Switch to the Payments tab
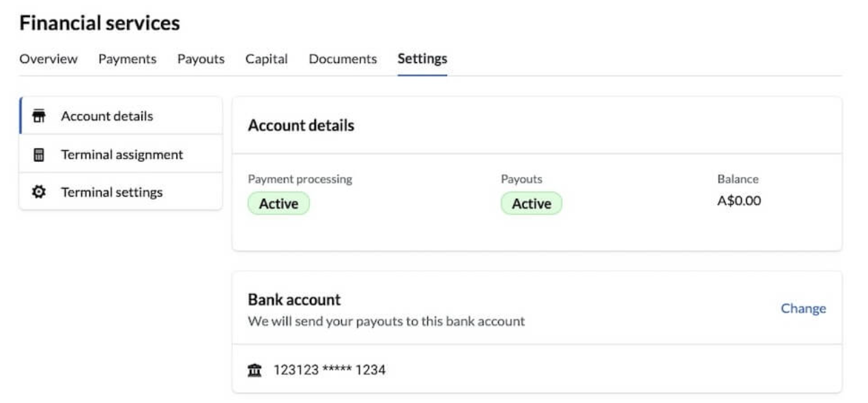Image resolution: width=868 pixels, height=403 pixels. coord(128,59)
